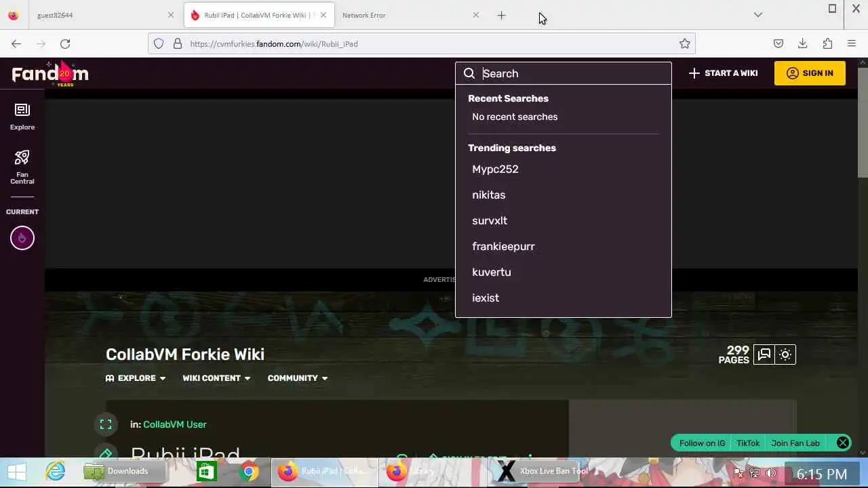This screenshot has width=868, height=488.
Task: Open Firefox downloads arrow icon
Action: click(x=803, y=43)
